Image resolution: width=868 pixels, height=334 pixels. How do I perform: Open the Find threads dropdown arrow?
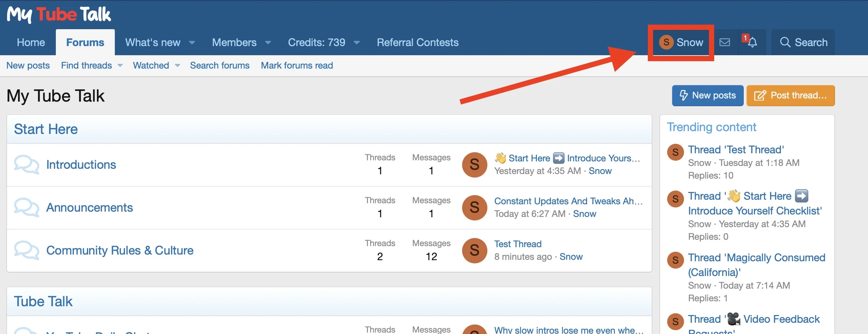pyautogui.click(x=120, y=65)
